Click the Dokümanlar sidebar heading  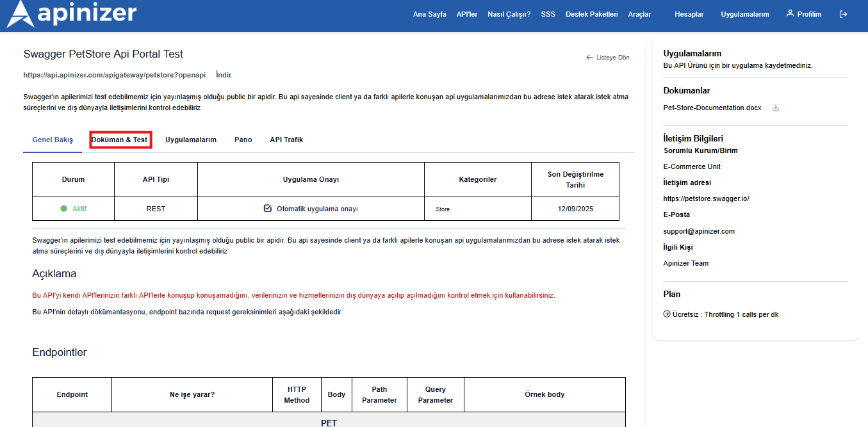687,90
